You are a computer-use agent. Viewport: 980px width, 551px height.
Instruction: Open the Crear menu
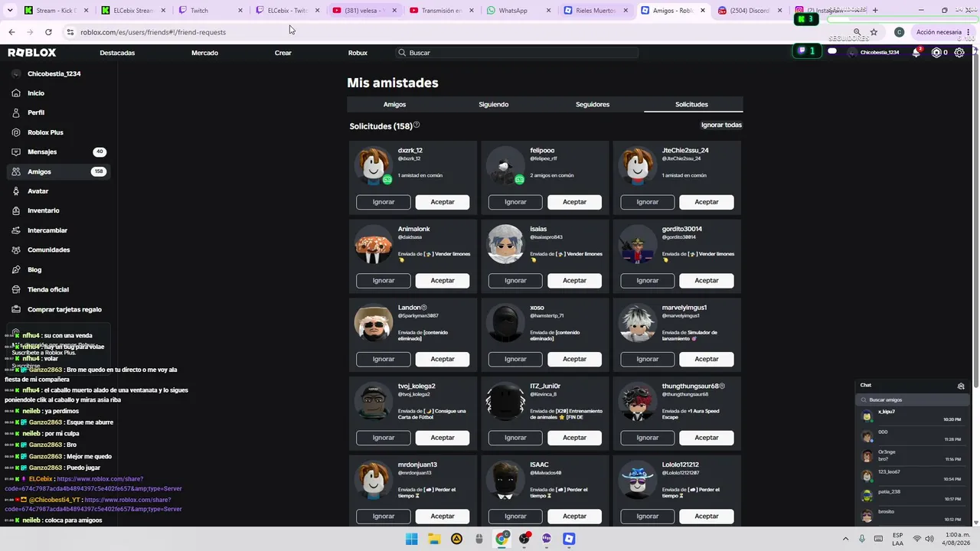[x=283, y=53]
